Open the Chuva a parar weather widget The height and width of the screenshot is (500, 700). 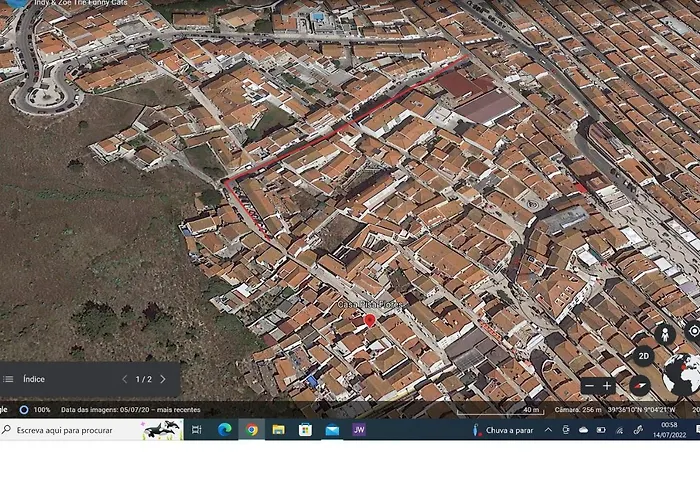(x=503, y=430)
